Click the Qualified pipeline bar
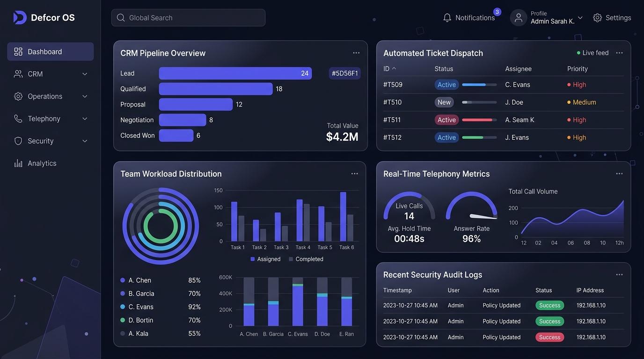The image size is (644, 359). coord(216,89)
